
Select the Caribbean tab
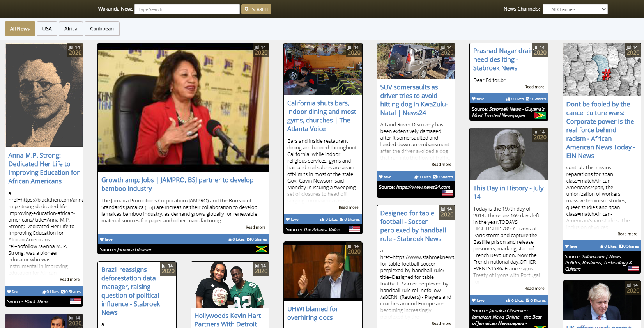[x=102, y=29]
